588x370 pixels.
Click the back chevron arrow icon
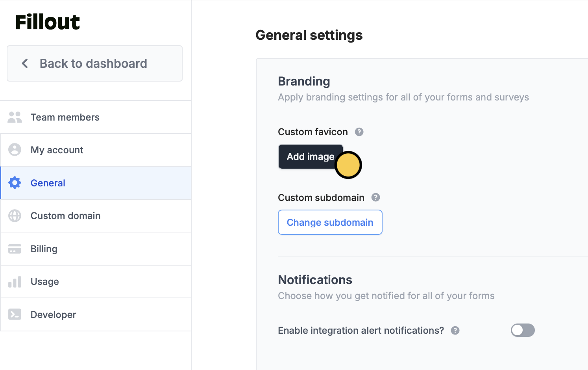[x=24, y=63]
